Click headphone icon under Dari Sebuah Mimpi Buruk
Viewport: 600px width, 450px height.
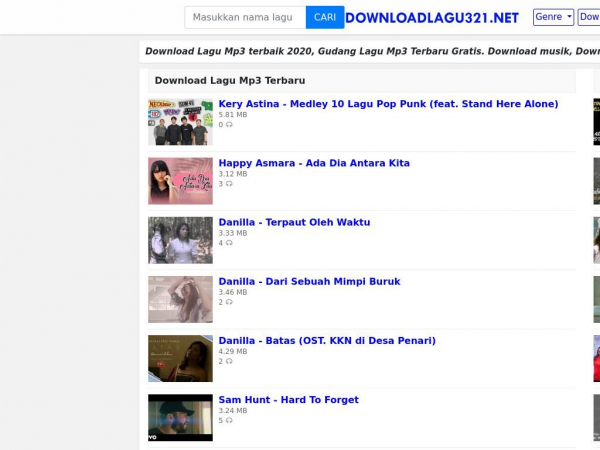(229, 302)
